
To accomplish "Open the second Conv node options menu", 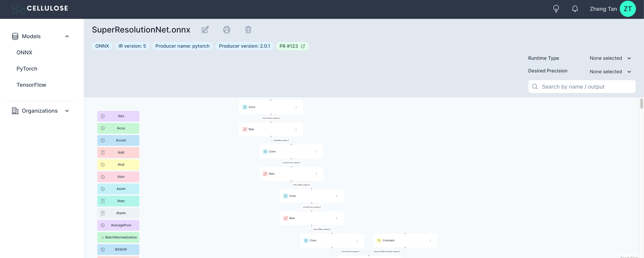I will click(x=316, y=152).
